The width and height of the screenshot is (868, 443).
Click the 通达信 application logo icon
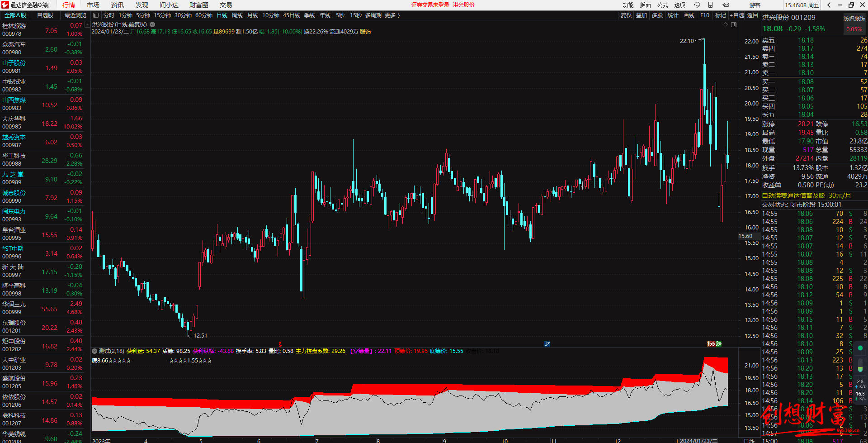[x=5, y=5]
